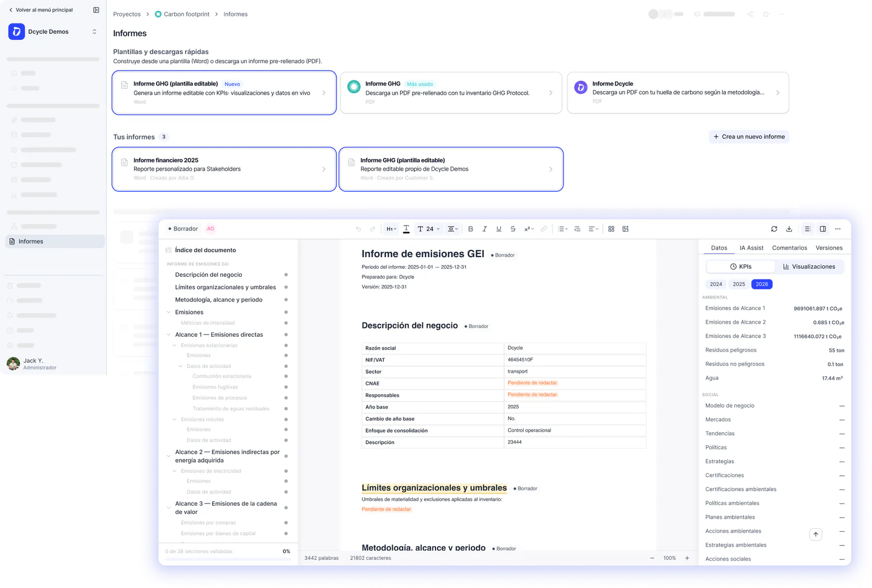Switch to the Datos tab
872x588 pixels.
719,248
